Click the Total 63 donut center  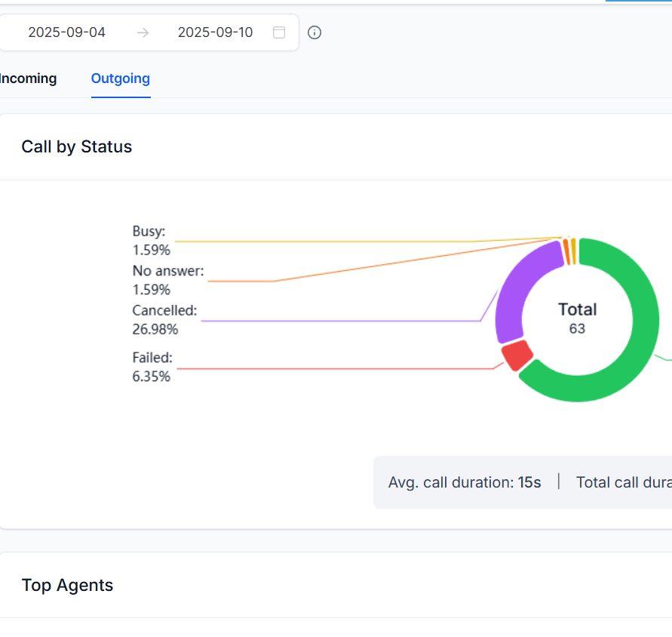point(577,318)
